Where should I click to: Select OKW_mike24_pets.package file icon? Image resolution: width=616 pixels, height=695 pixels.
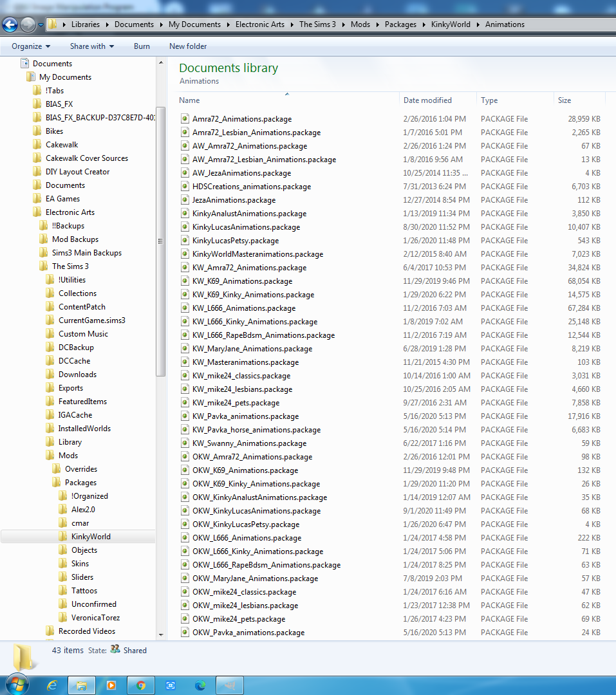(185, 619)
